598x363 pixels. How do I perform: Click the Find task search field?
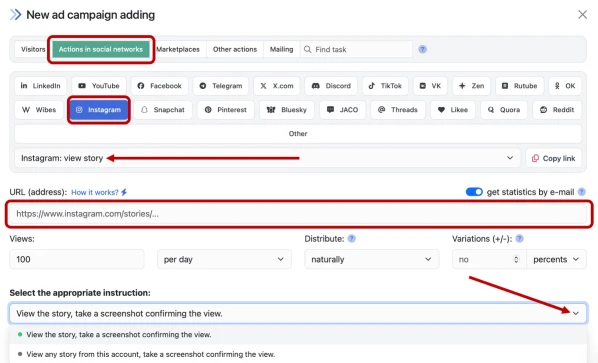click(356, 49)
